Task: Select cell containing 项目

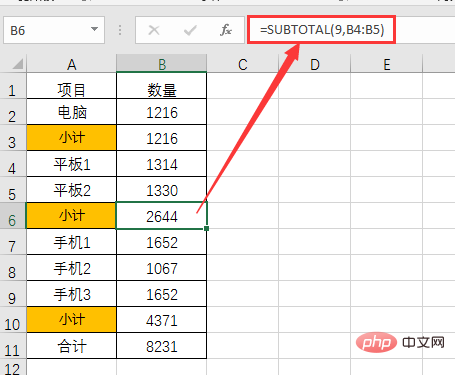Action: (x=72, y=86)
